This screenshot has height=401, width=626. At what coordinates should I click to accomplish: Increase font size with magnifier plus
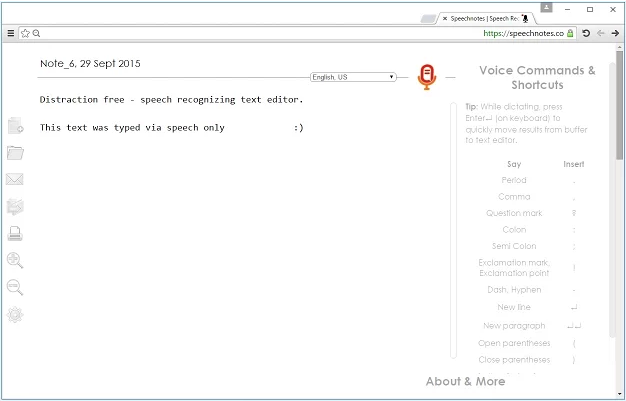tap(15, 260)
